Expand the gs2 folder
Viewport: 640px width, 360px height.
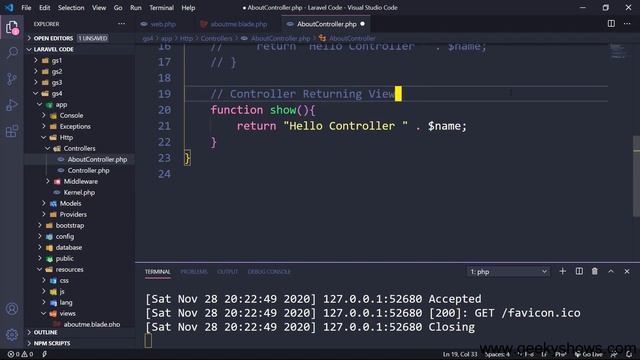tap(80, 71)
